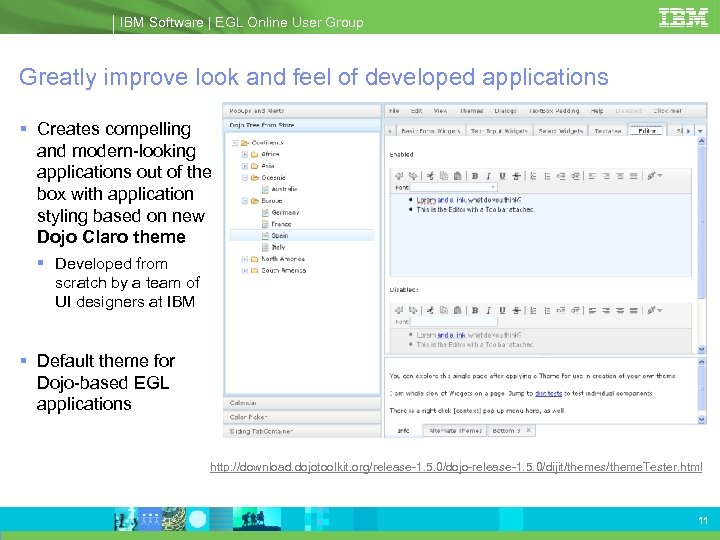Switch to the Alternate Themes tab
Image resolution: width=720 pixels, height=540 pixels.
453,430
